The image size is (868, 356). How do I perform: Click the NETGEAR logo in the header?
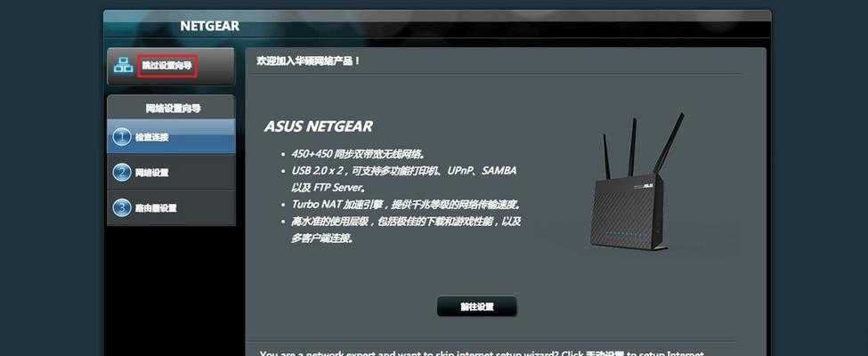click(210, 26)
